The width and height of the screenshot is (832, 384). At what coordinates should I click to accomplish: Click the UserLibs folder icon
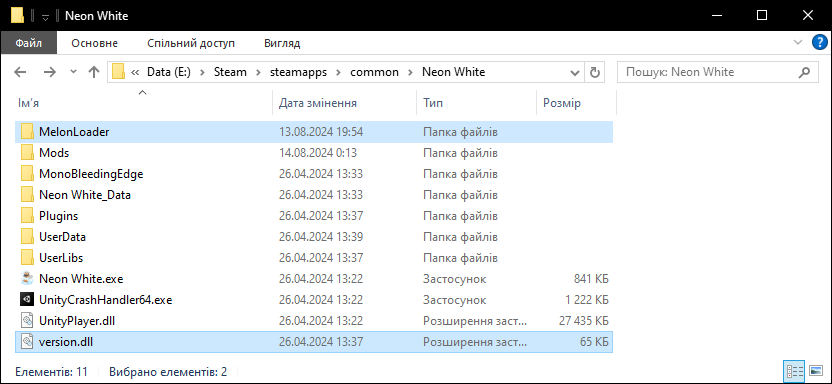[x=28, y=258]
